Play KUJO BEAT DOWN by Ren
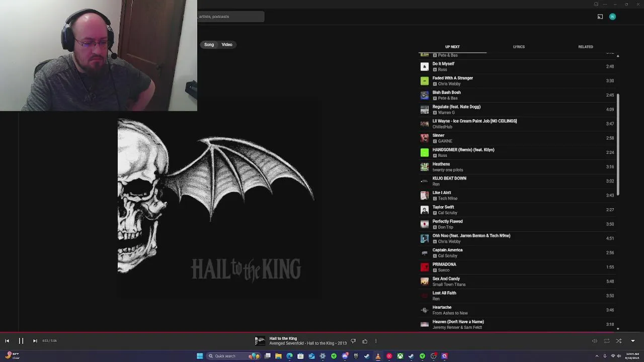This screenshot has height=362, width=644. (517, 181)
